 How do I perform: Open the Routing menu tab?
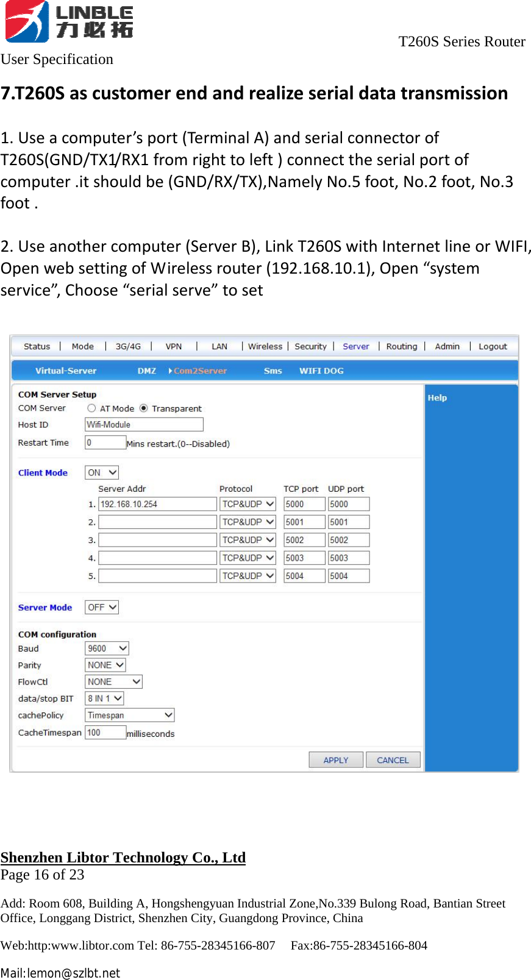pos(402,346)
